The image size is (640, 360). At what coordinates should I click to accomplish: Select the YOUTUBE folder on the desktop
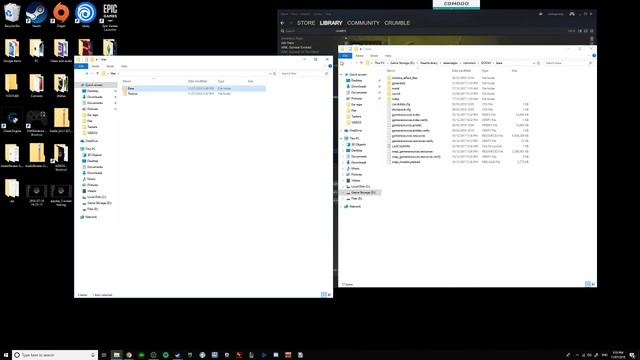[12, 85]
